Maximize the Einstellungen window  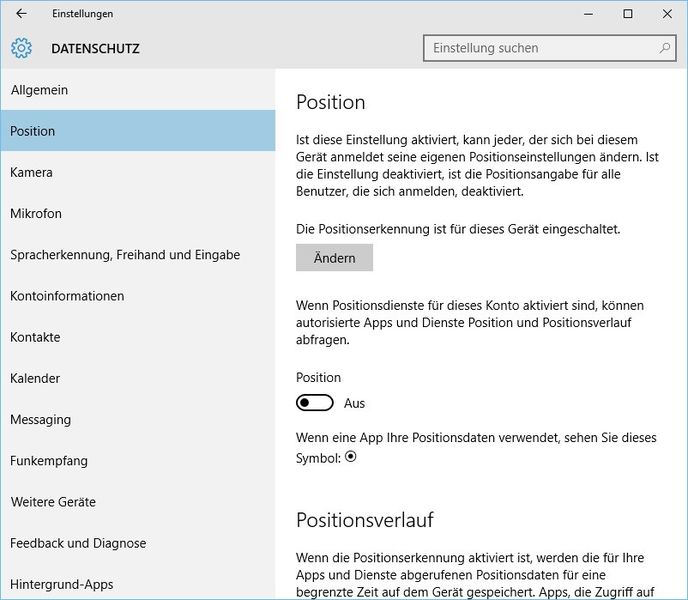click(627, 14)
